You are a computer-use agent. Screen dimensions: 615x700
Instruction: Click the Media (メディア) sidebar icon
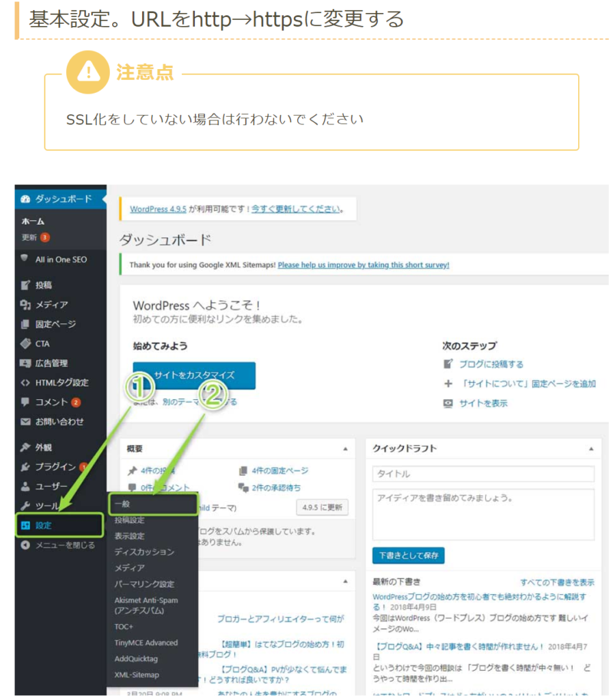[25, 304]
